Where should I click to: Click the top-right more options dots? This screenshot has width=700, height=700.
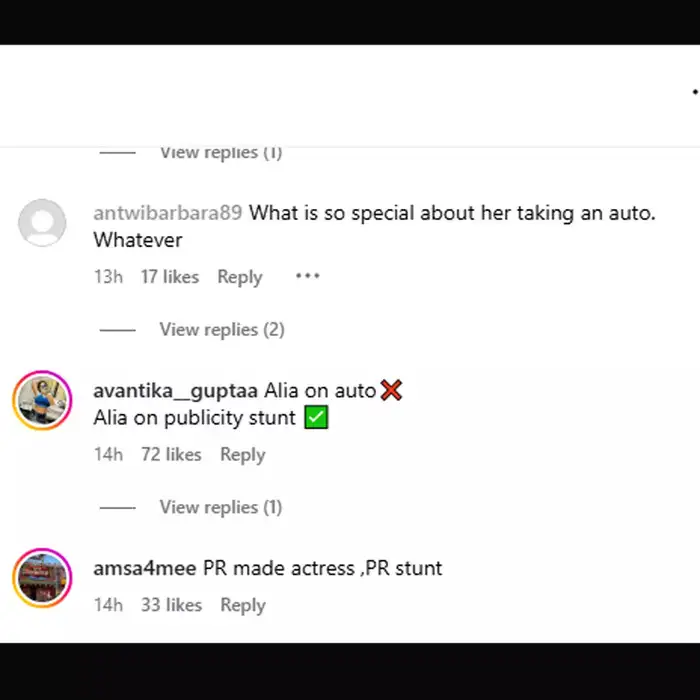(x=695, y=91)
